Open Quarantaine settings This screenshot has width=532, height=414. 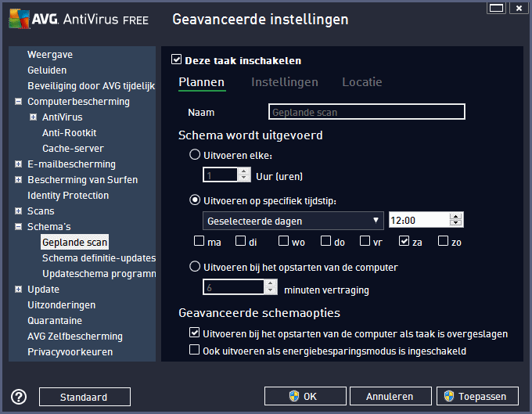(55, 321)
